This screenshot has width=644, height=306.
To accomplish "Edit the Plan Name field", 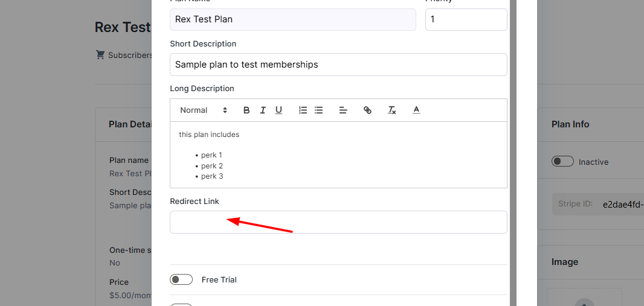I will click(293, 19).
